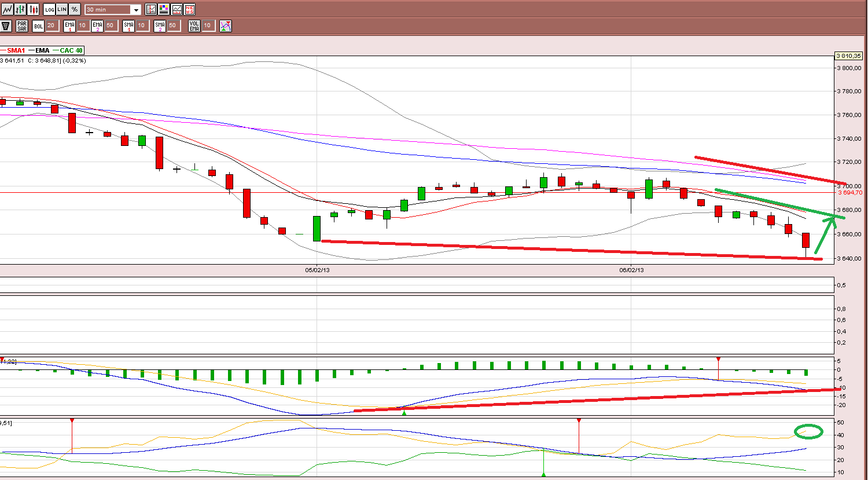Open the NEWS icon
The width and height of the screenshot is (868, 480).
point(189,9)
